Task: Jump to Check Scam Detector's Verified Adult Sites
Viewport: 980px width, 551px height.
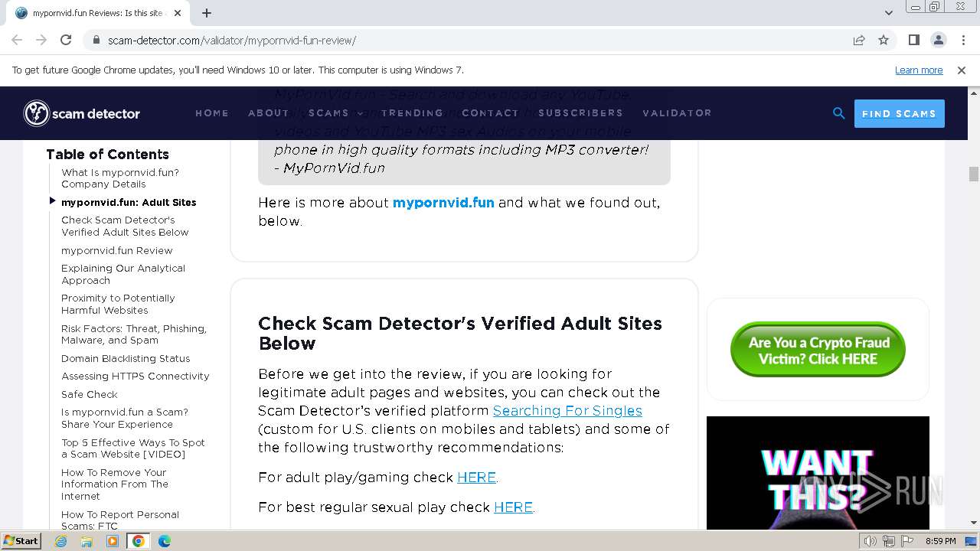Action: click(x=125, y=226)
